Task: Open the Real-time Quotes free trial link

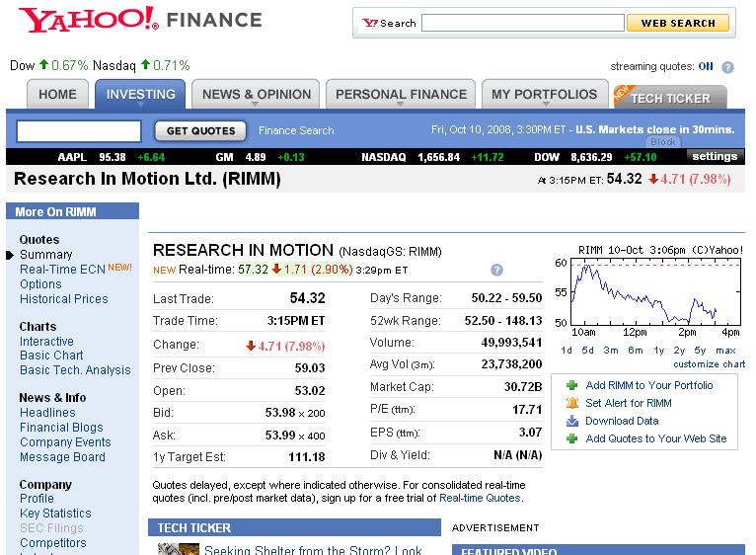Action: point(480,498)
